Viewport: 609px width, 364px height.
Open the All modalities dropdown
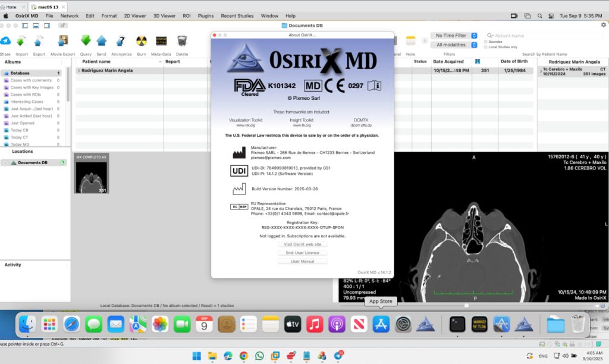pos(455,45)
